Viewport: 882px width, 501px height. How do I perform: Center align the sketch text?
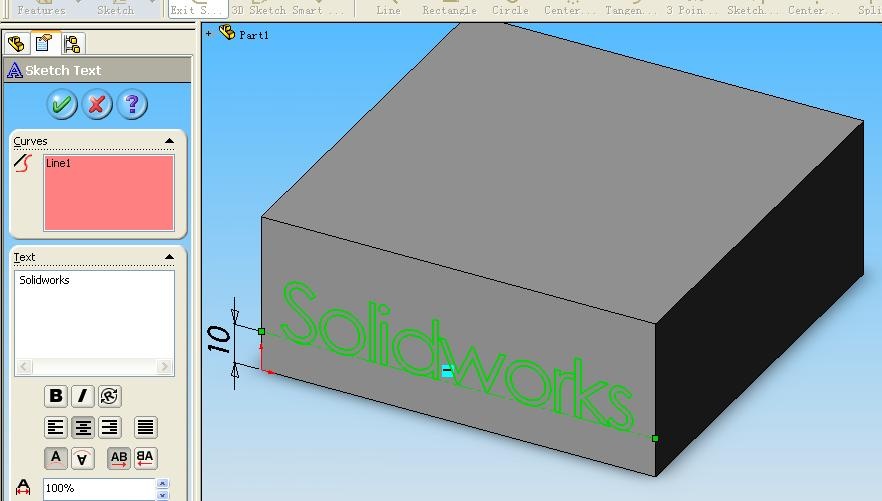click(x=83, y=427)
